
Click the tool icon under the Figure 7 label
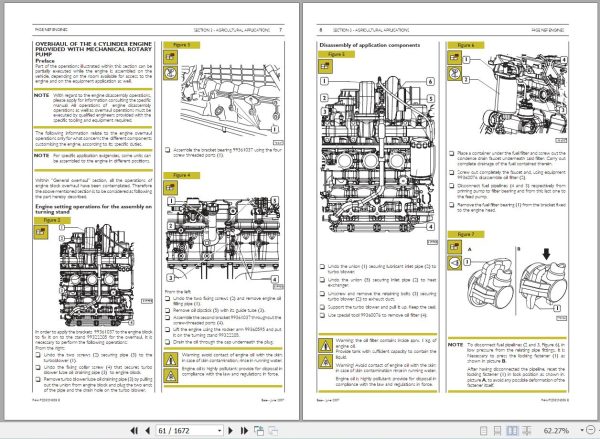click(455, 247)
